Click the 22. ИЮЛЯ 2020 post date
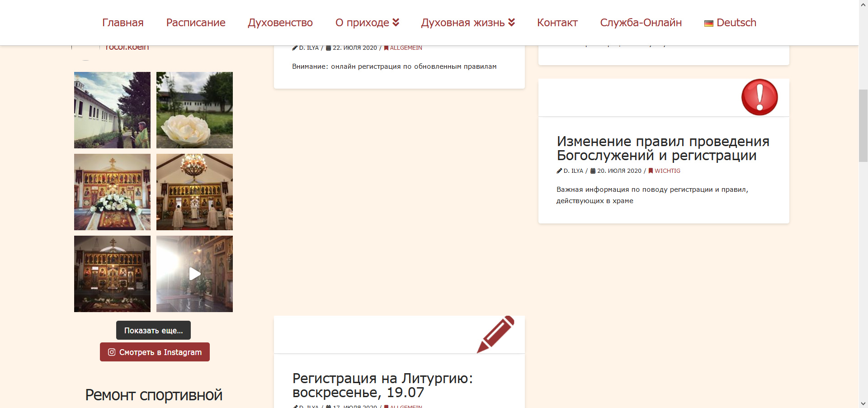Image resolution: width=868 pixels, height=408 pixels. click(355, 48)
